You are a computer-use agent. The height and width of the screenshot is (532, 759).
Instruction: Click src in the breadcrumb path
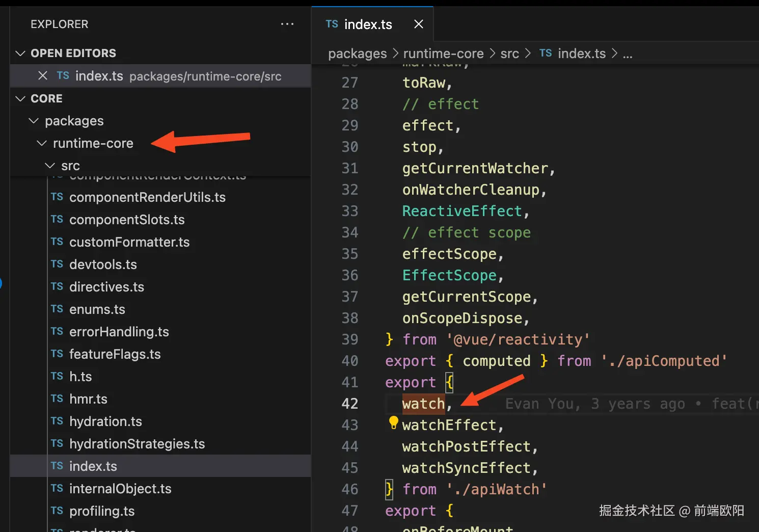pos(509,54)
